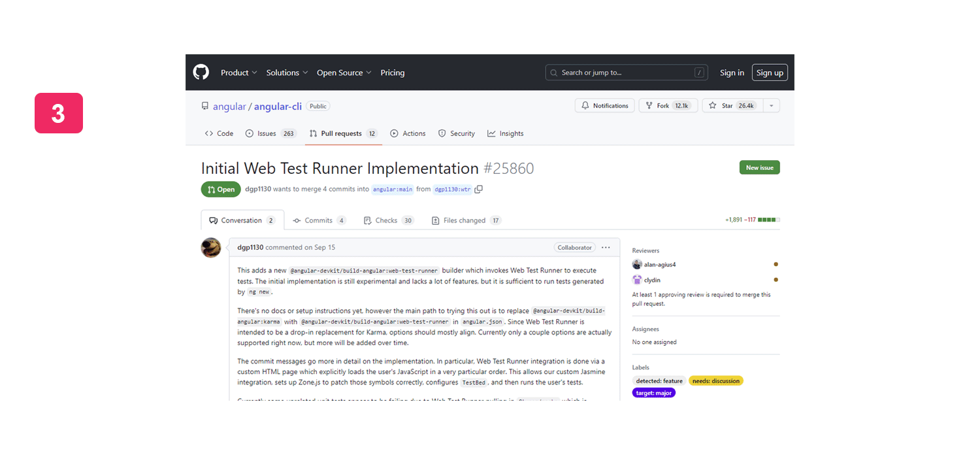
Task: Copy the branch name with copy icon
Action: [479, 190]
